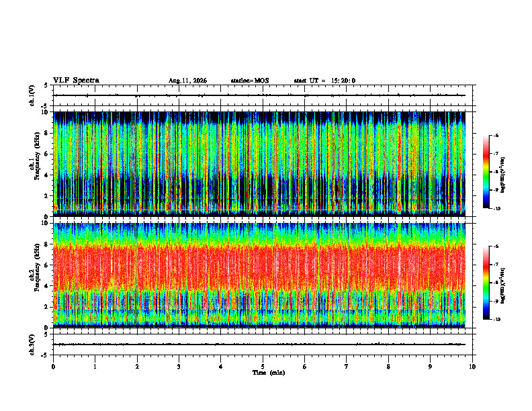Click the 'Time (min)' axis label
The width and height of the screenshot is (532, 411).
[x=269, y=373]
